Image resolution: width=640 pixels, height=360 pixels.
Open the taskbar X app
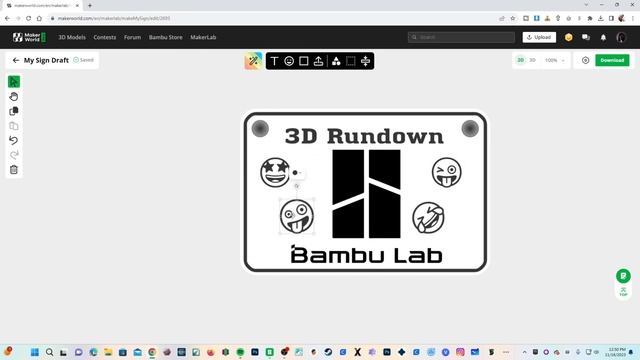click(358, 352)
